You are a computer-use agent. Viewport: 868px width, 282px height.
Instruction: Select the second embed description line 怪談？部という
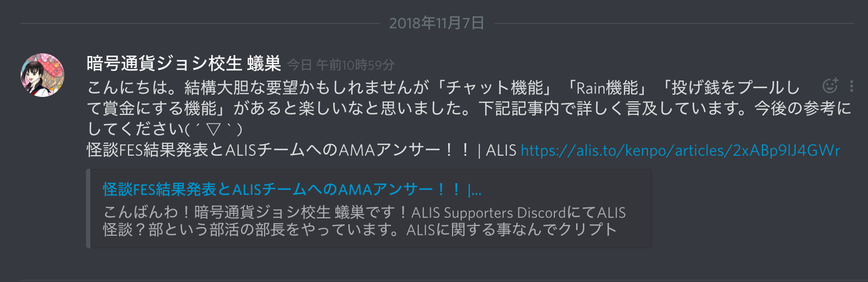pos(360,230)
